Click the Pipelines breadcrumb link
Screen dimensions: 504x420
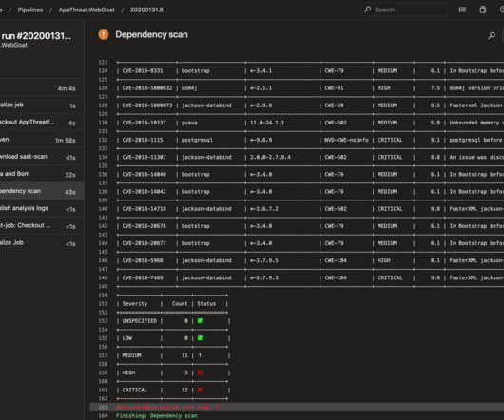[x=30, y=10]
